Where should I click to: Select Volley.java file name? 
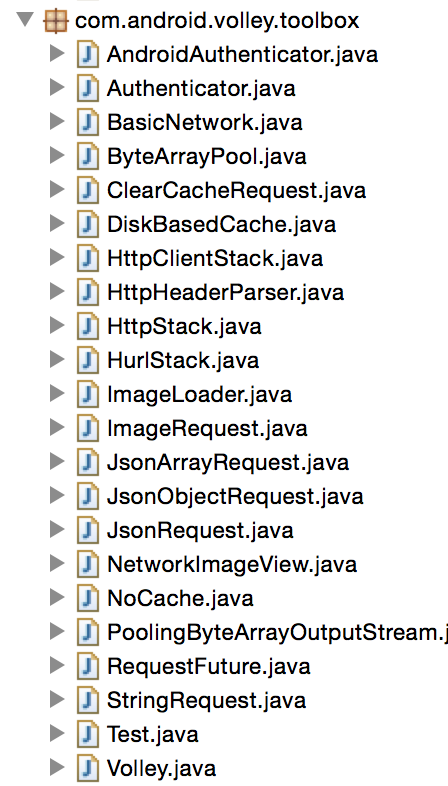[161, 770]
